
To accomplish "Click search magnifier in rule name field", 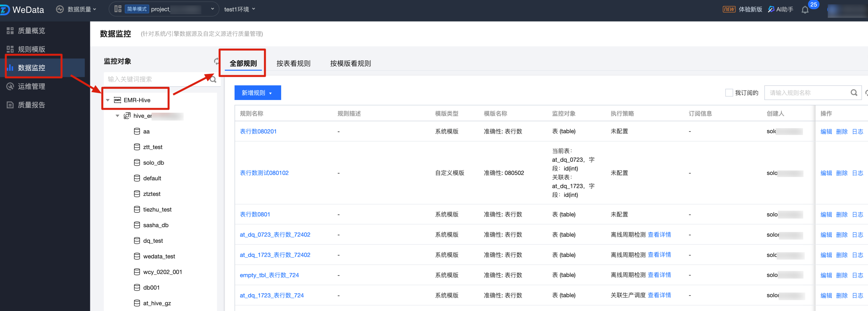I will (854, 93).
